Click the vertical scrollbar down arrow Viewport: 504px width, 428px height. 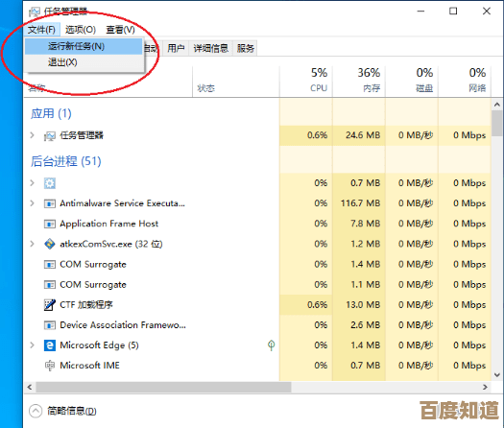click(x=497, y=375)
